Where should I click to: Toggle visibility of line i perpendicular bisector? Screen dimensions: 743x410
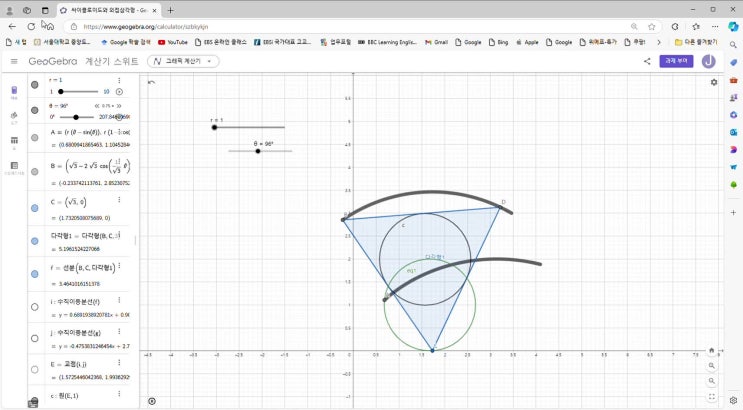35,306
